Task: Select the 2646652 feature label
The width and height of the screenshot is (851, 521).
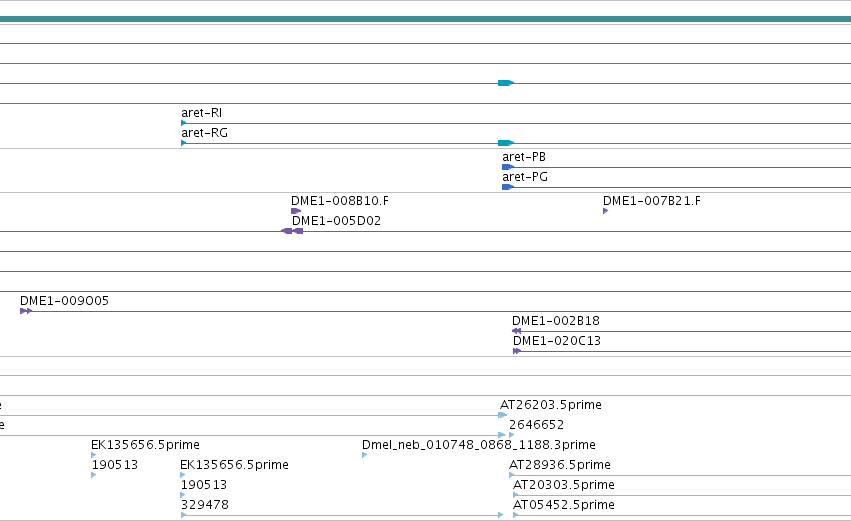Action: (x=536, y=425)
